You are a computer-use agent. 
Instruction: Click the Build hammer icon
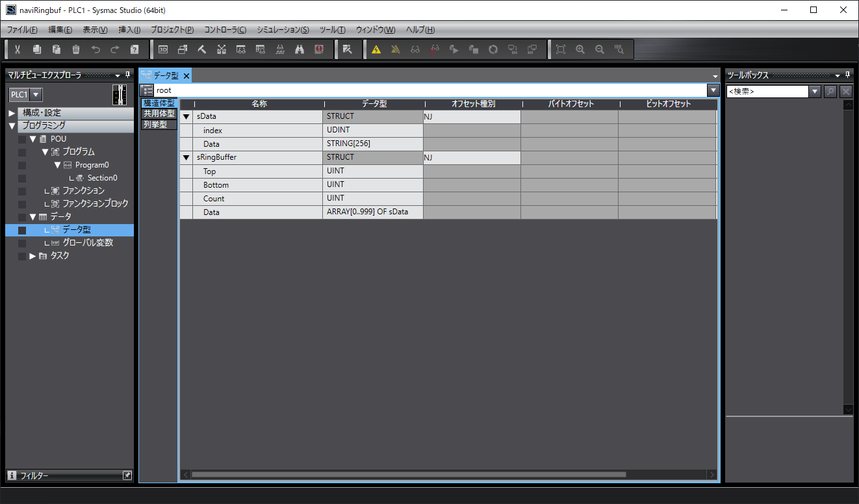coord(202,49)
